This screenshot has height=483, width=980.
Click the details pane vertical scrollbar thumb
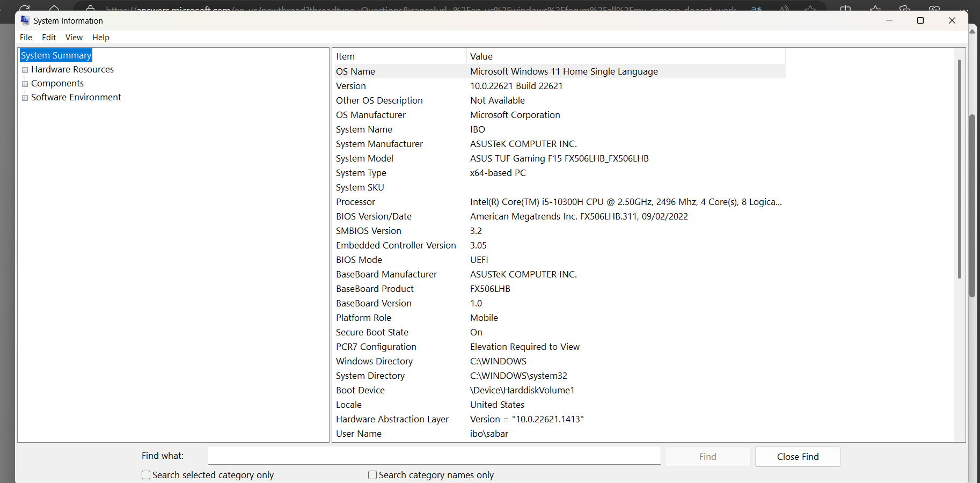(960, 169)
